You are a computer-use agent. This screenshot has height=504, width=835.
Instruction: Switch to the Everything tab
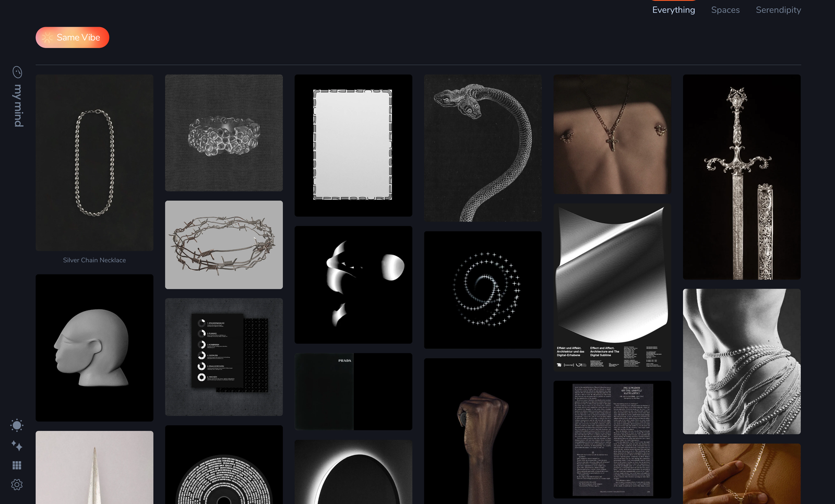pyautogui.click(x=674, y=10)
